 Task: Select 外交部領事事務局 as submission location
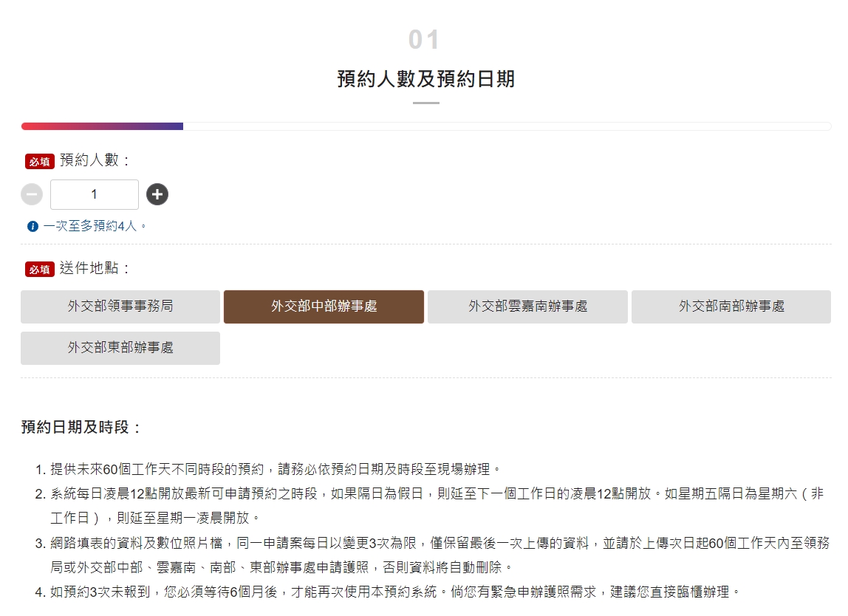tap(120, 307)
